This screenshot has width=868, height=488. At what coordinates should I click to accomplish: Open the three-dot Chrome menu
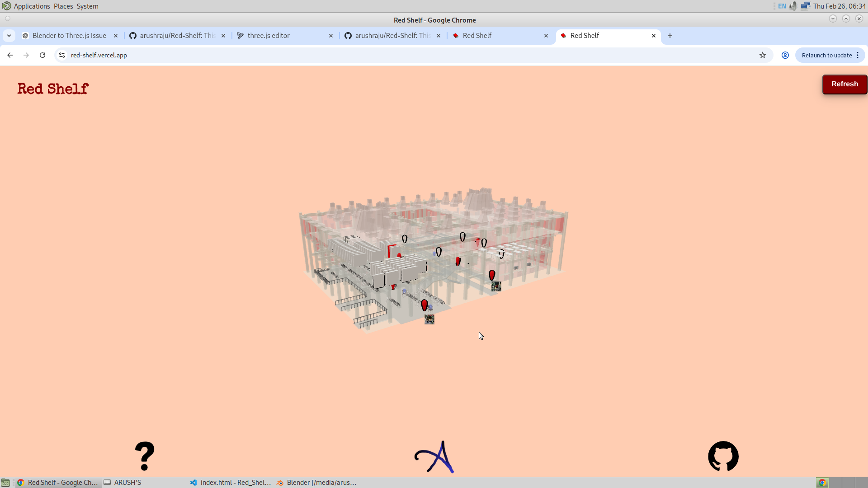(x=858, y=55)
